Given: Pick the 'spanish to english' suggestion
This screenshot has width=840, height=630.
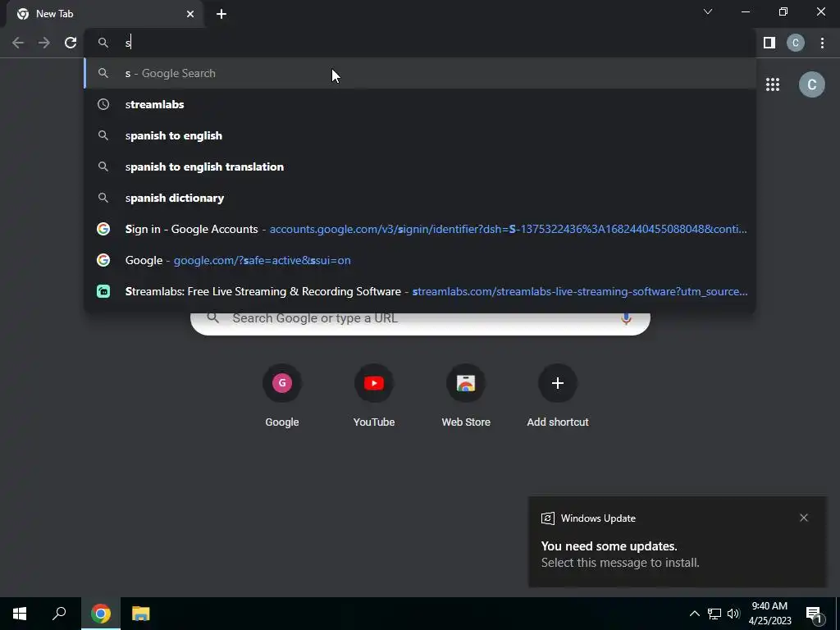Looking at the screenshot, I should (420, 135).
